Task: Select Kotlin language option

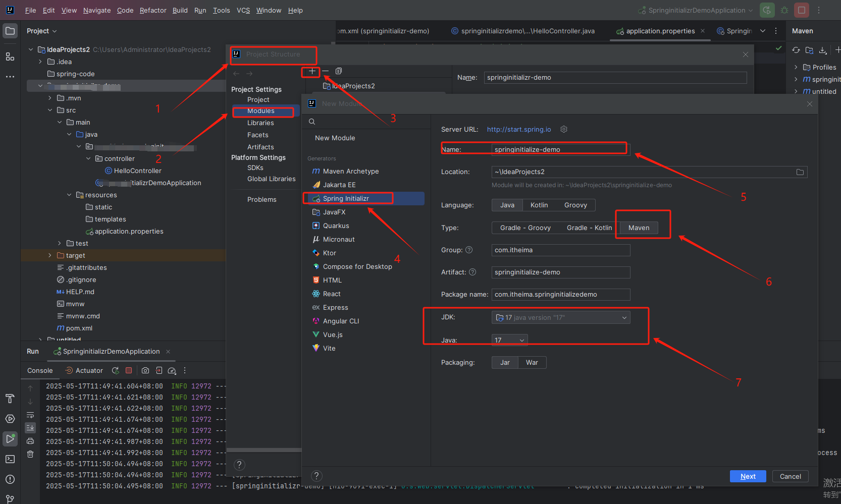Action: (539, 205)
